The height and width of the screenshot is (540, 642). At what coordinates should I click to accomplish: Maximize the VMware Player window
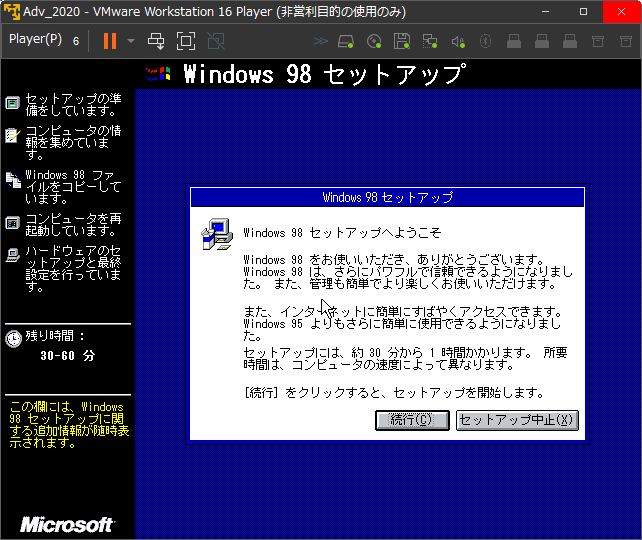(583, 12)
